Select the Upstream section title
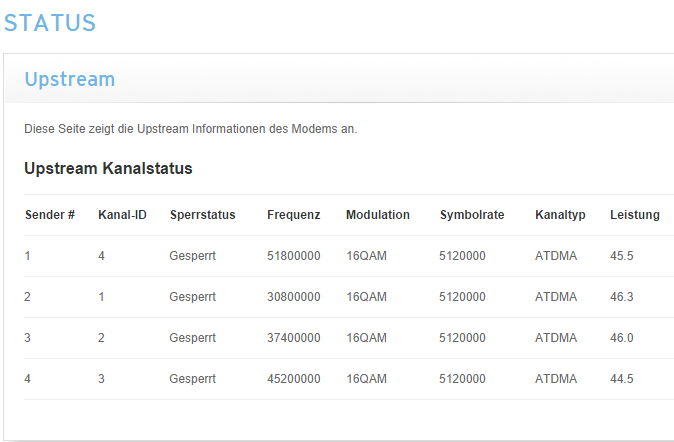 click(x=70, y=79)
